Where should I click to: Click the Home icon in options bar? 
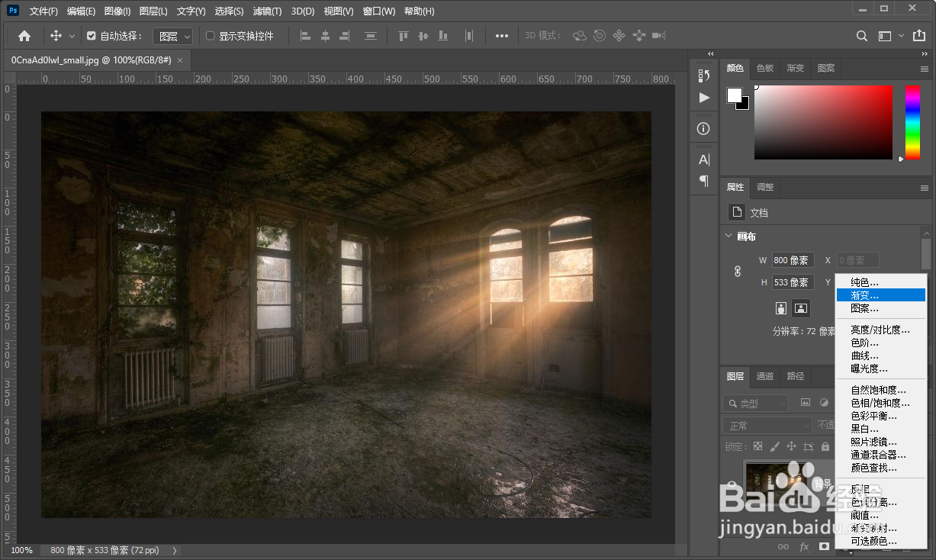tap(24, 36)
